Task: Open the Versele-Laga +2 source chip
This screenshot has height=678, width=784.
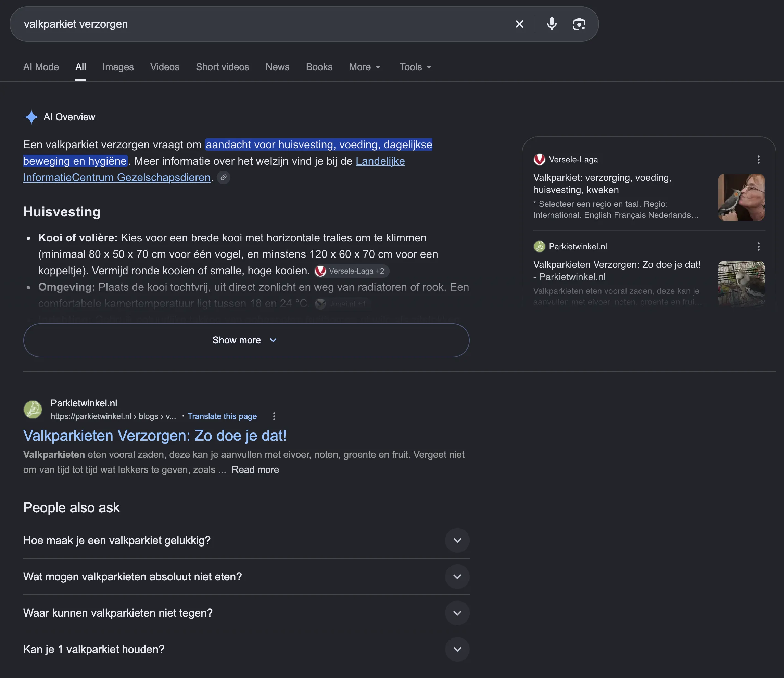Action: [x=351, y=271]
